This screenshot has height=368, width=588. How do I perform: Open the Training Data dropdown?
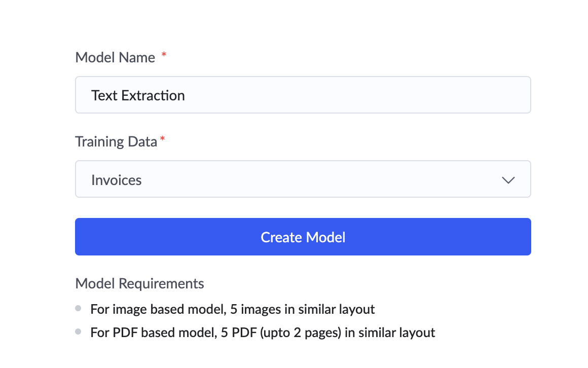(303, 179)
